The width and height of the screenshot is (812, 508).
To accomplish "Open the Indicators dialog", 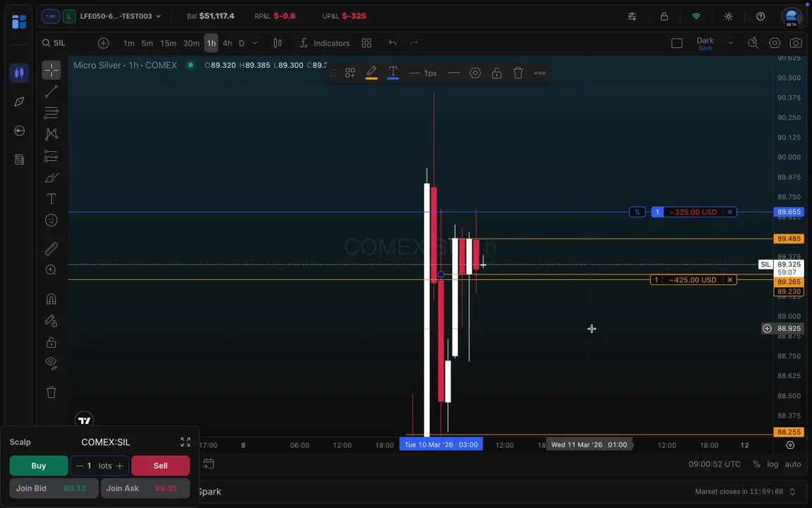I will coord(325,43).
